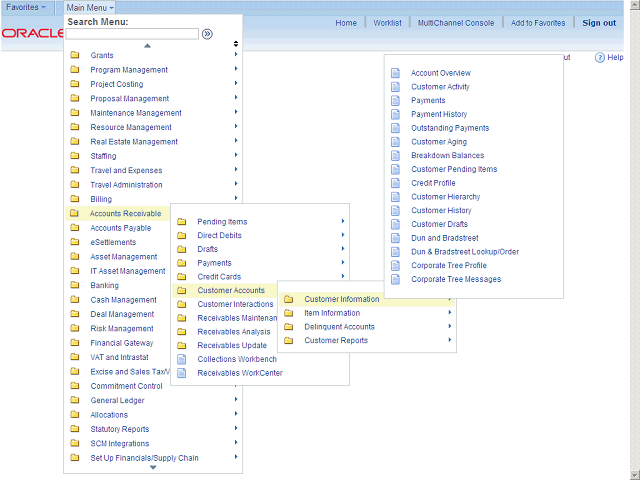Image resolution: width=640 pixels, height=480 pixels.
Task: Click the Credit Cards folder icon
Action: pos(181,277)
